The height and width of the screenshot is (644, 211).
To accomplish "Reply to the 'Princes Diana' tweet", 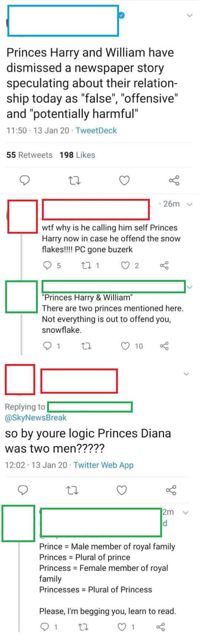I will tap(23, 490).
